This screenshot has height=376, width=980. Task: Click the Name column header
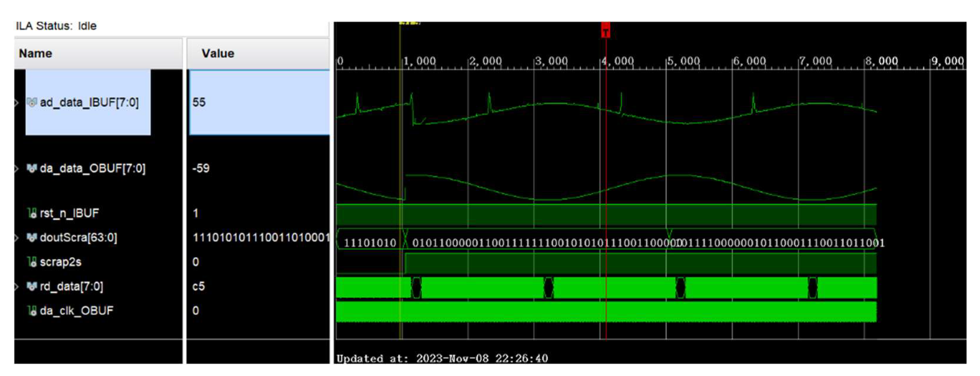[x=36, y=53]
